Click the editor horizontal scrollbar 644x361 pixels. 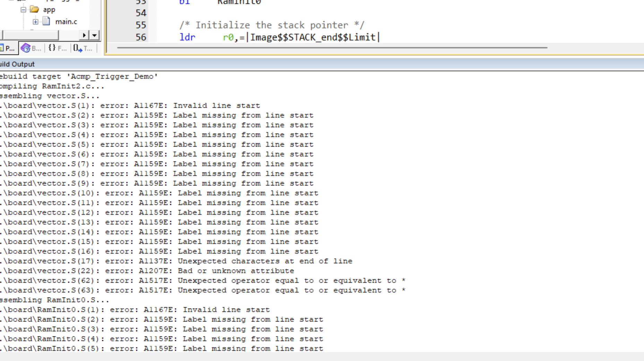click(332, 48)
